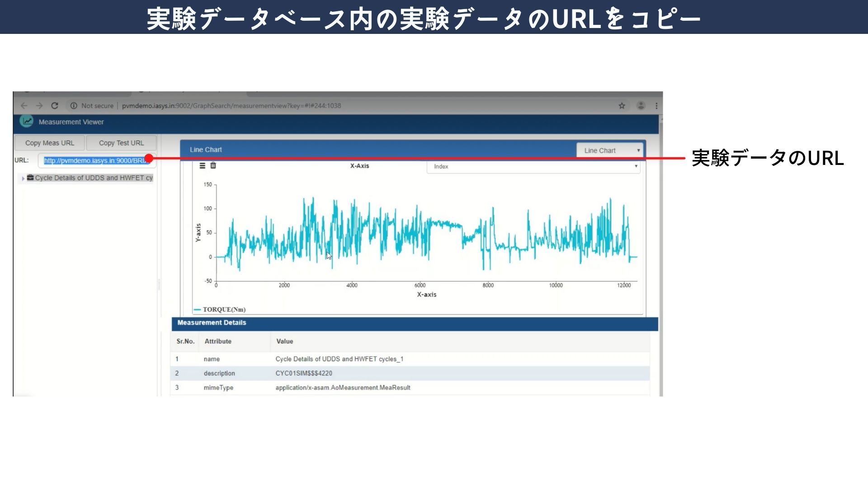The width and height of the screenshot is (868, 488).
Task: Select the value 'CYC01SIM$$$4220'
Action: coord(304,373)
